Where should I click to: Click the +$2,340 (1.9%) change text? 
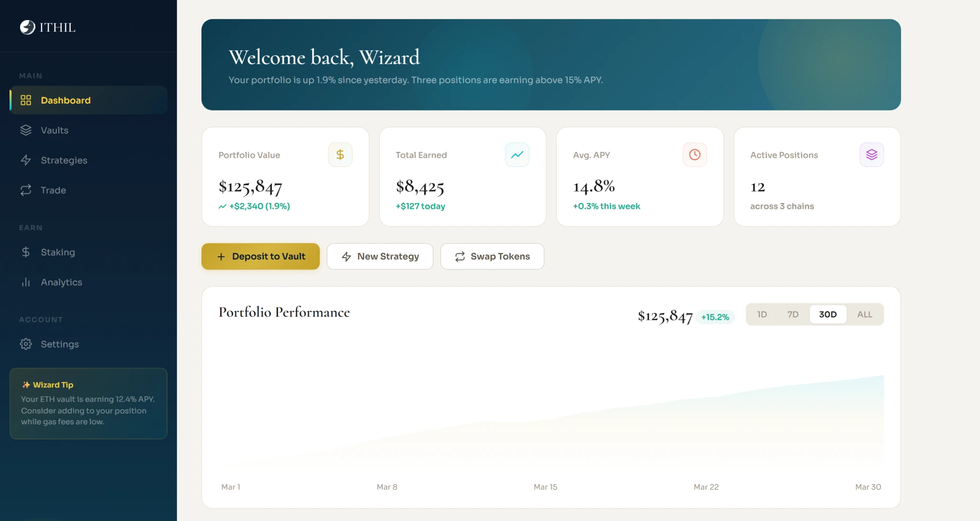coord(259,206)
